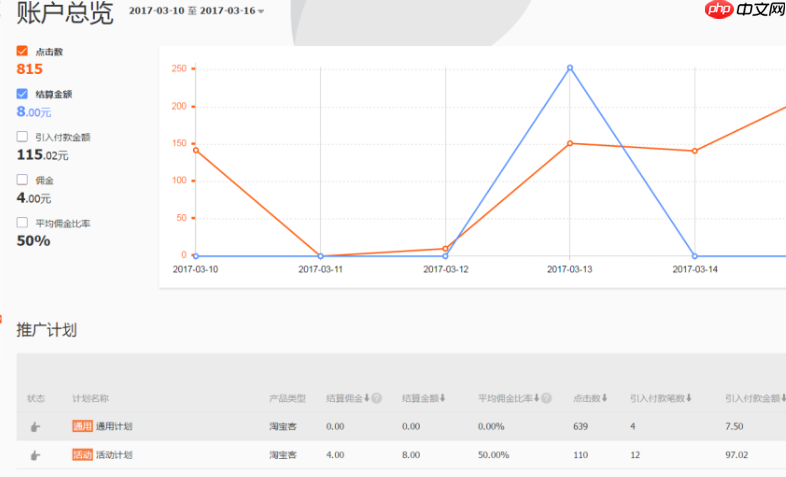The image size is (786, 477).
Task: Click the 8.00元 settlement amount value
Action: tap(34, 112)
